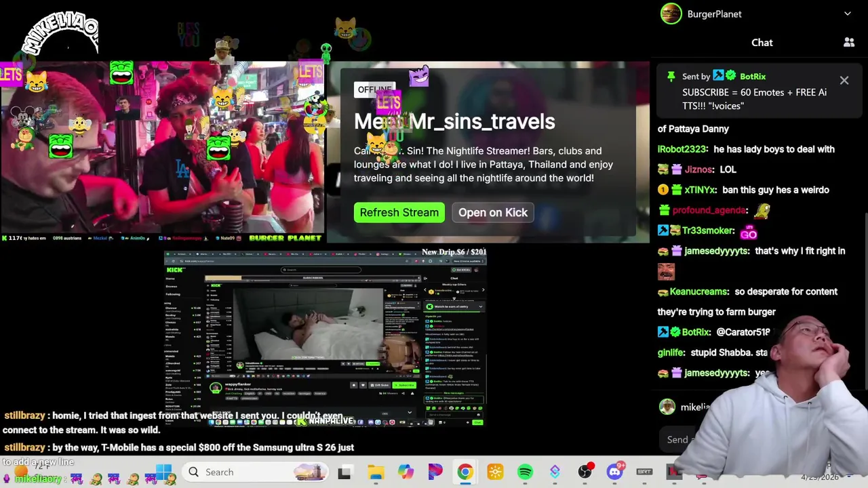
Task: Click username iRobot2323 in chat
Action: [x=682, y=149]
